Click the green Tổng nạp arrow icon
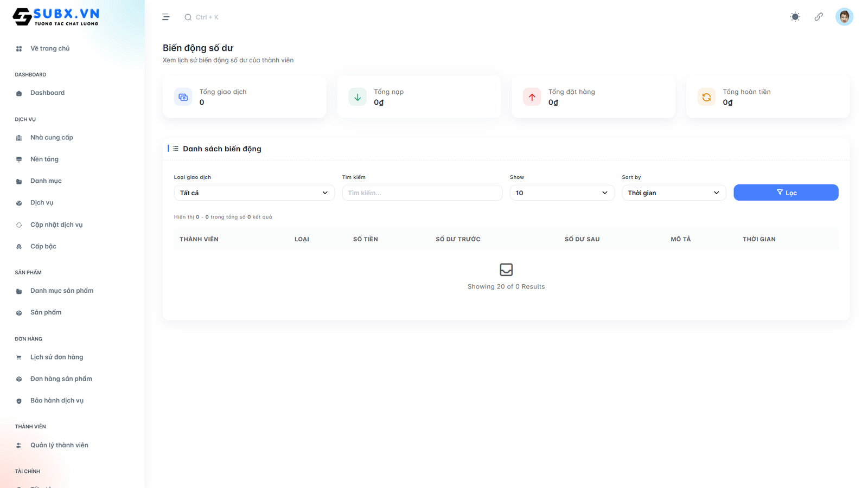Screen dimensions: 868x488 (358, 97)
